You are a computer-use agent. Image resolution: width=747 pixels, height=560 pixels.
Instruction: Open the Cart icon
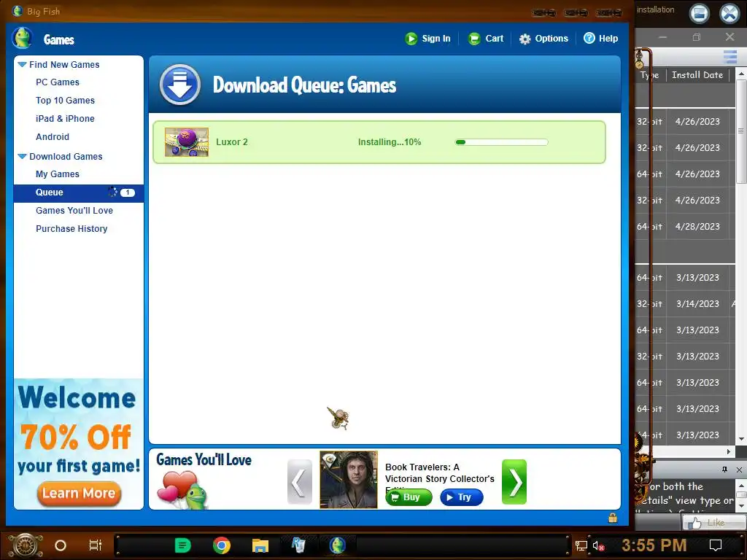[474, 39]
